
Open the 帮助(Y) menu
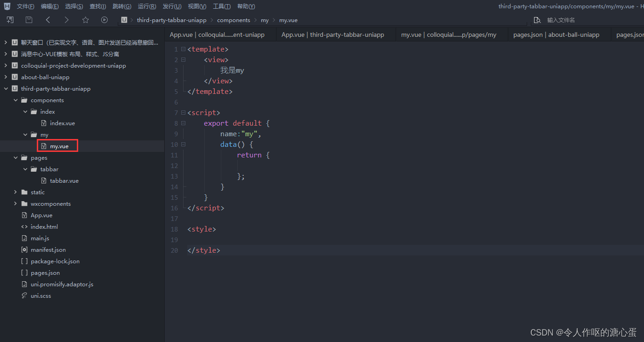(x=246, y=6)
